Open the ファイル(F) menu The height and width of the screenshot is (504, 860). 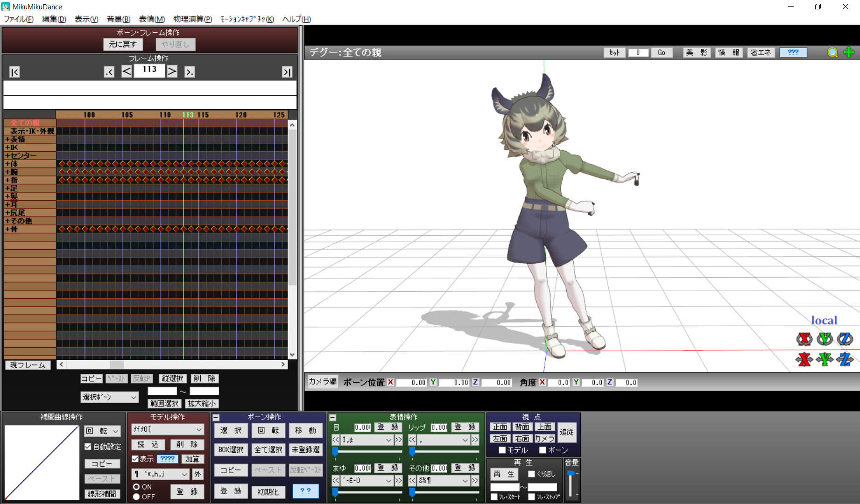pos(19,19)
